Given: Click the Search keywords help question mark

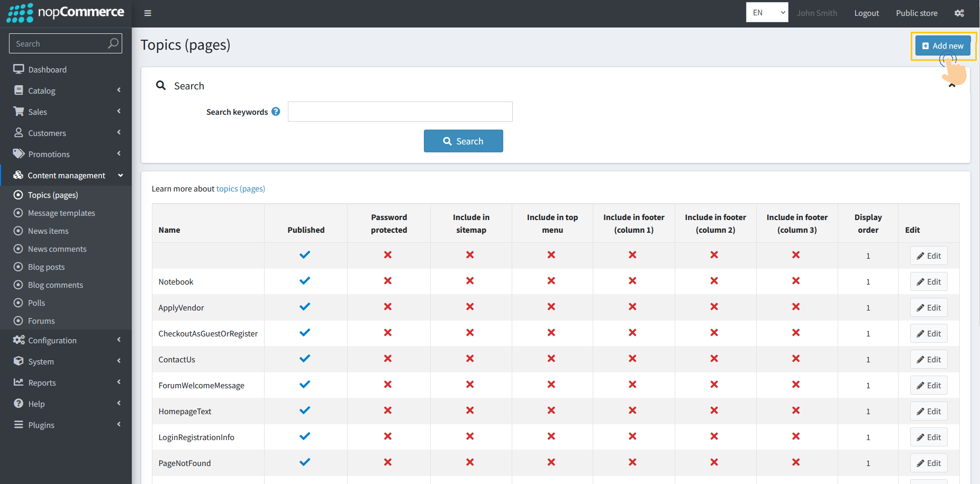Looking at the screenshot, I should [x=276, y=112].
